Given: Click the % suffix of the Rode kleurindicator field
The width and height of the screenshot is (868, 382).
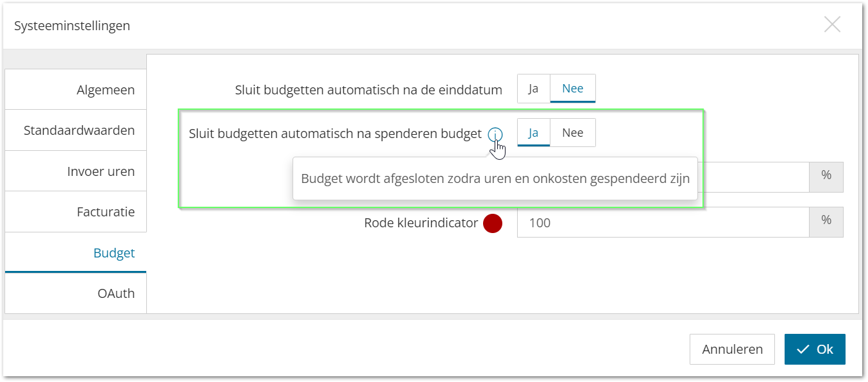Looking at the screenshot, I should pyautogui.click(x=826, y=222).
